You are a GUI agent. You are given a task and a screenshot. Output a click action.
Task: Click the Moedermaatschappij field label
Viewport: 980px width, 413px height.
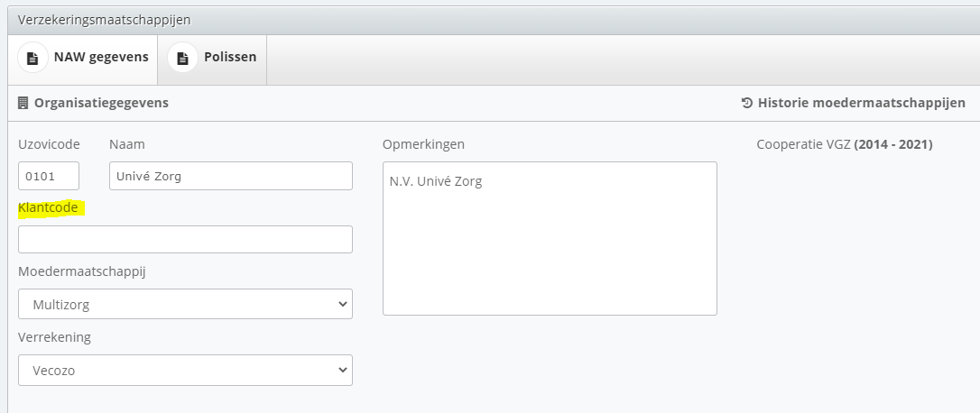point(81,271)
